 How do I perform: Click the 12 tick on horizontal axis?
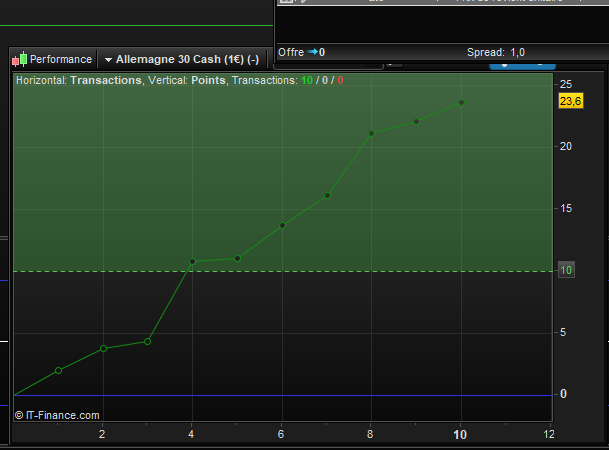click(x=549, y=434)
